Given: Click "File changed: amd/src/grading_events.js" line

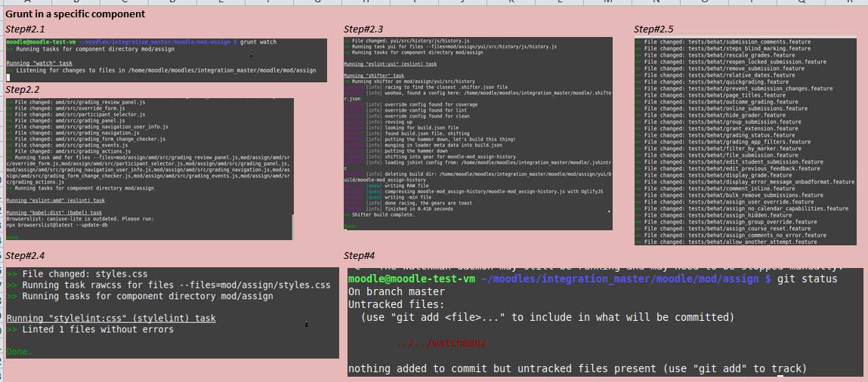Looking at the screenshot, I should tap(67, 146).
